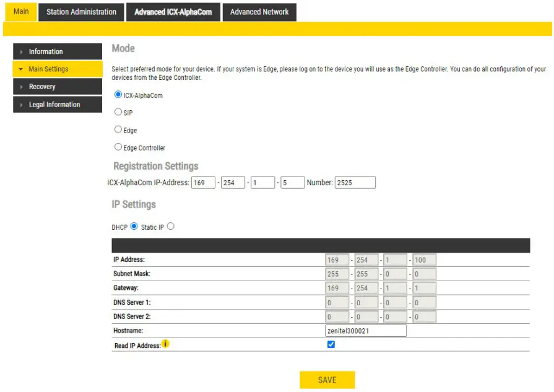Click DNS Server 1 first octet field
The image size is (554, 392).
point(337,303)
